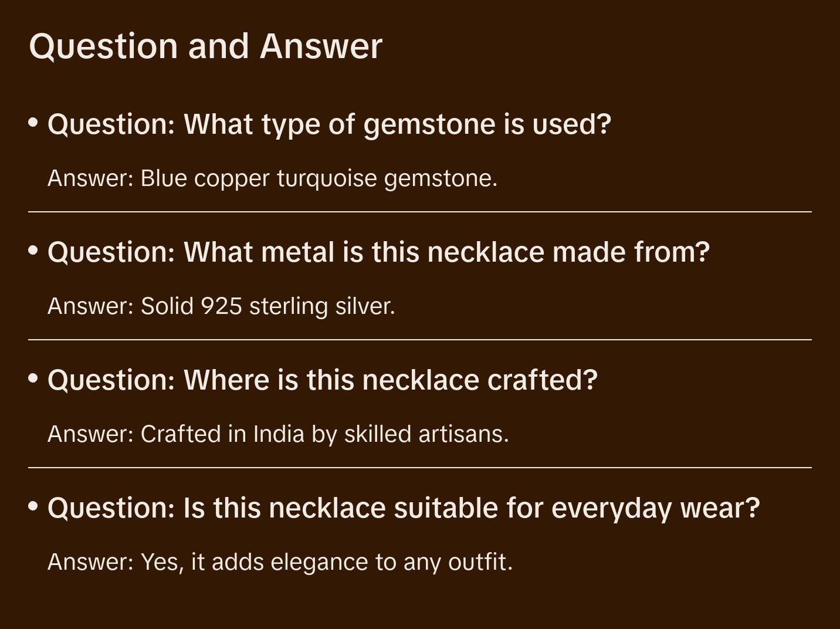The width and height of the screenshot is (840, 629).
Task: Click the blue copper turquoise answer
Action: pyautogui.click(x=272, y=178)
